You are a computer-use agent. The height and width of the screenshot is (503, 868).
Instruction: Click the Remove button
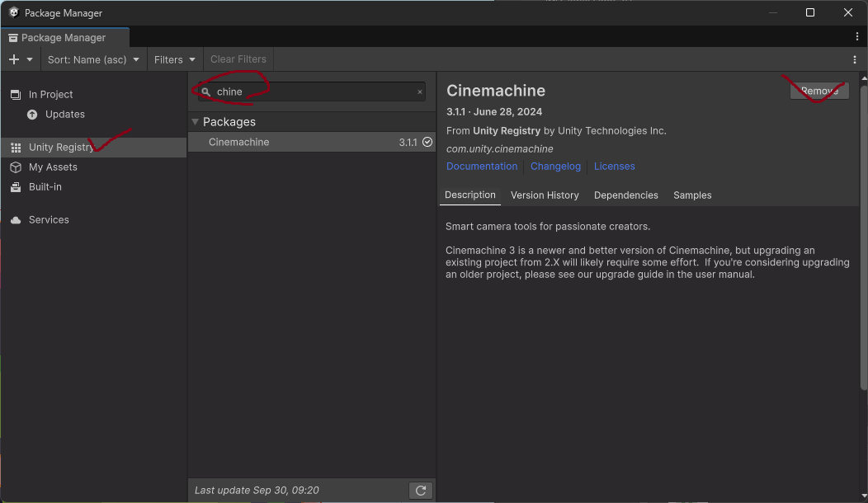819,91
